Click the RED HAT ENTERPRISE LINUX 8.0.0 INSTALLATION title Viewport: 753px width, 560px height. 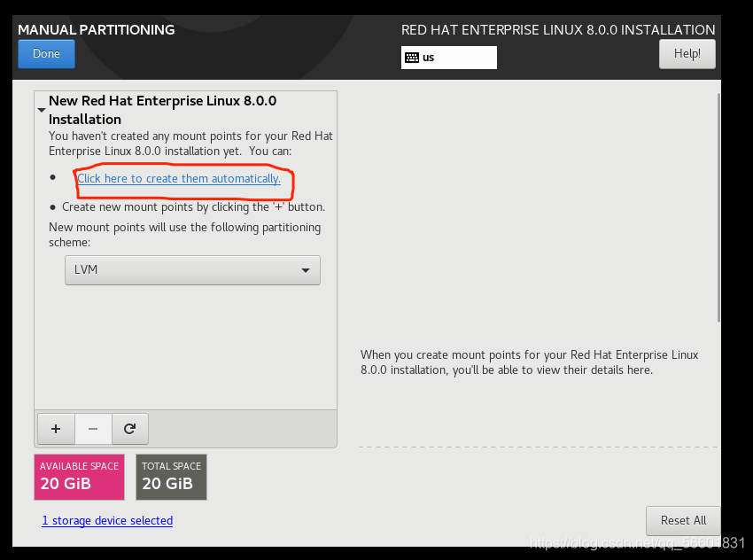(x=558, y=30)
